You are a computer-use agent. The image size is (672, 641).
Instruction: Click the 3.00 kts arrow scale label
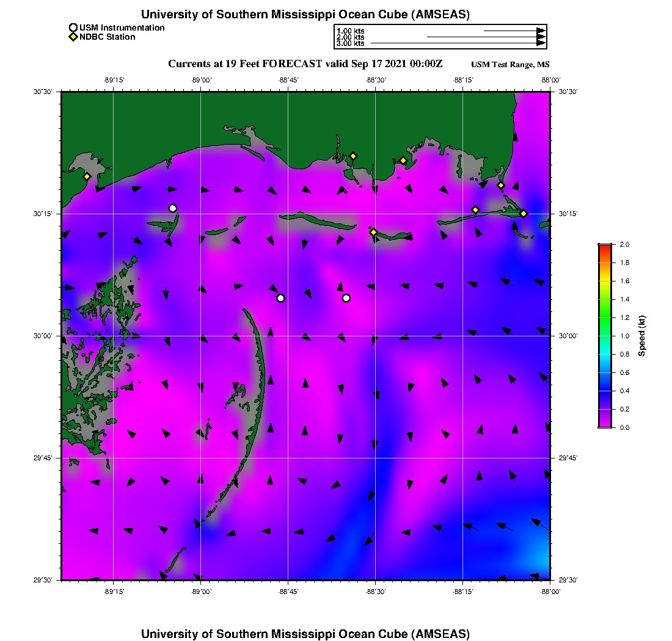pos(350,43)
